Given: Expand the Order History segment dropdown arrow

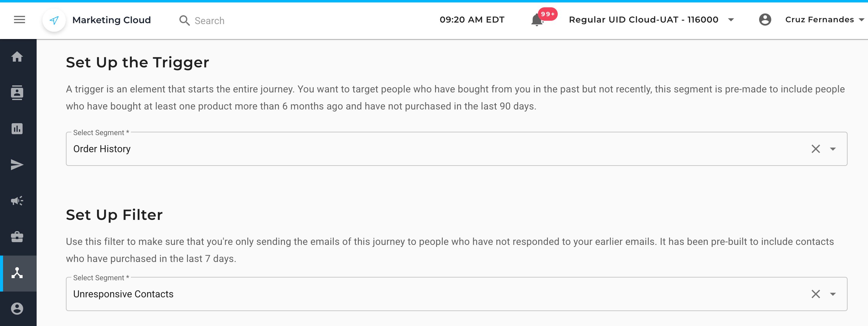Looking at the screenshot, I should coord(833,149).
